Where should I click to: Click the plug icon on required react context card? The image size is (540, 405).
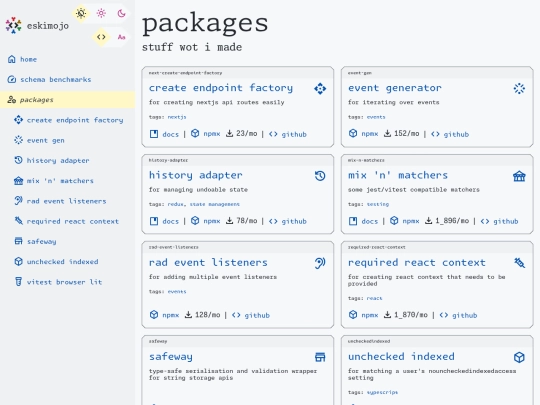click(x=519, y=263)
